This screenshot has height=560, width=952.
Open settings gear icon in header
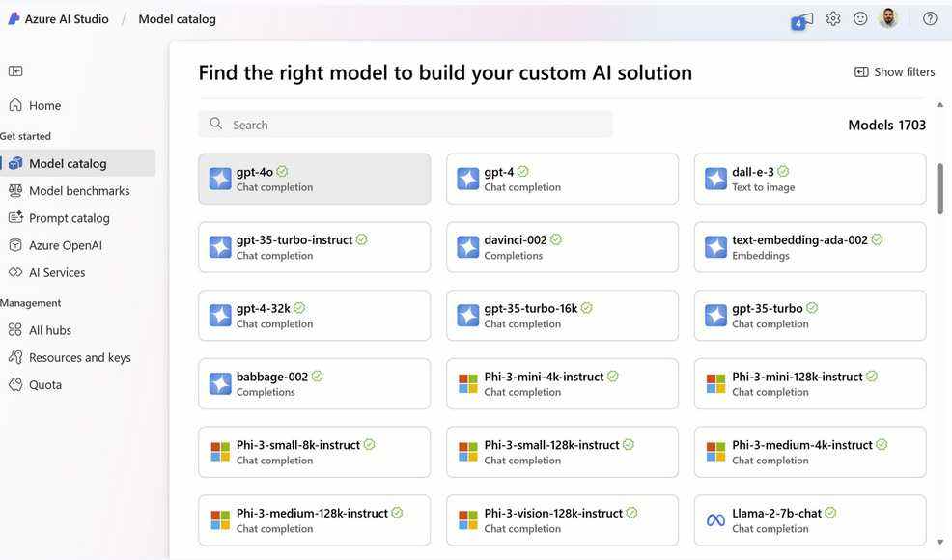833,19
